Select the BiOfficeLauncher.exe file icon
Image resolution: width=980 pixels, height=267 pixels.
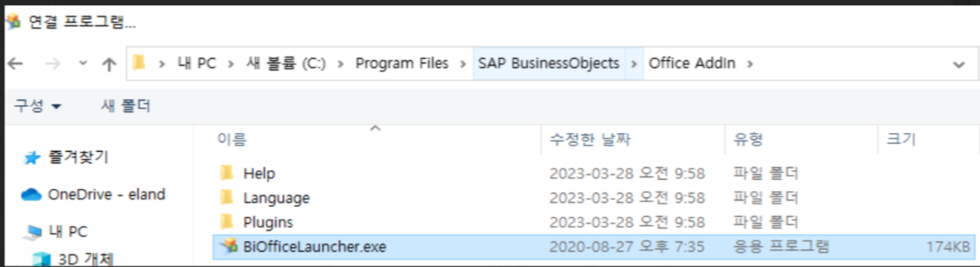pos(230,246)
